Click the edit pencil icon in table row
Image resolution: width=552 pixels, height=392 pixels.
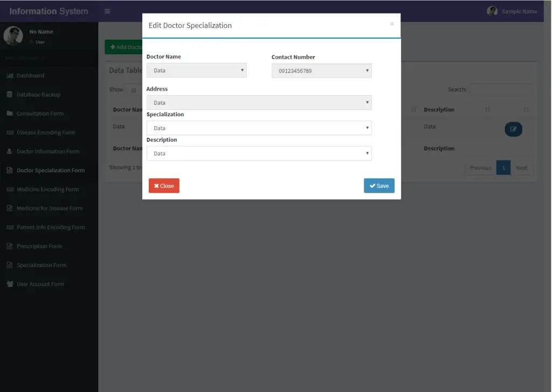(x=513, y=129)
